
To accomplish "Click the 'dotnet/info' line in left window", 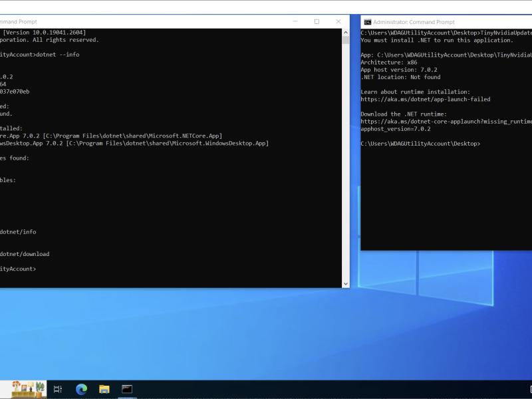I will point(18,231).
